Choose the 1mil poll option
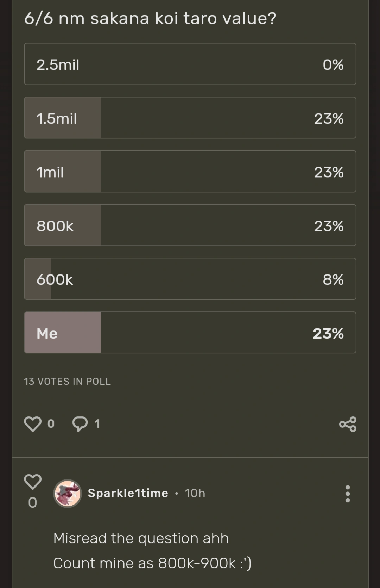The image size is (380, 588). pyautogui.click(x=190, y=172)
